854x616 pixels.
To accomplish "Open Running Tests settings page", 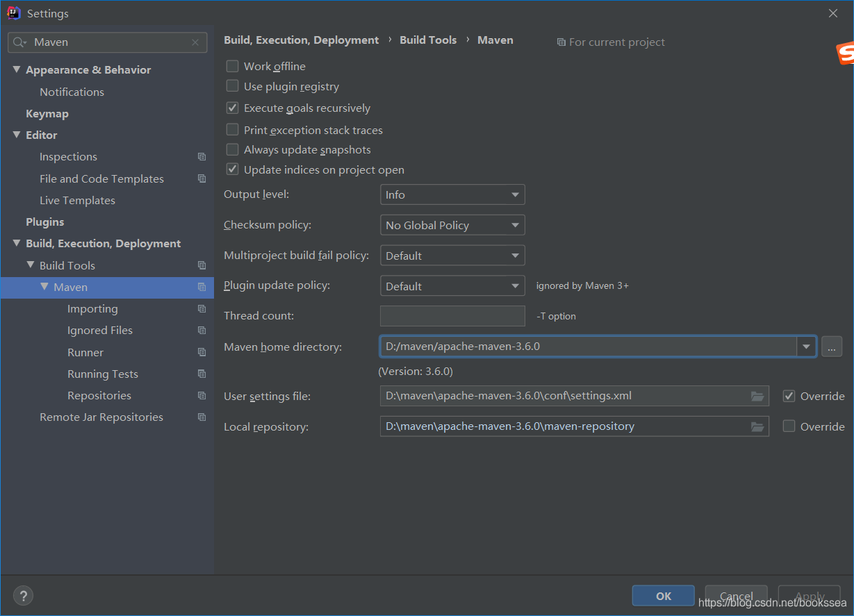I will pos(103,374).
